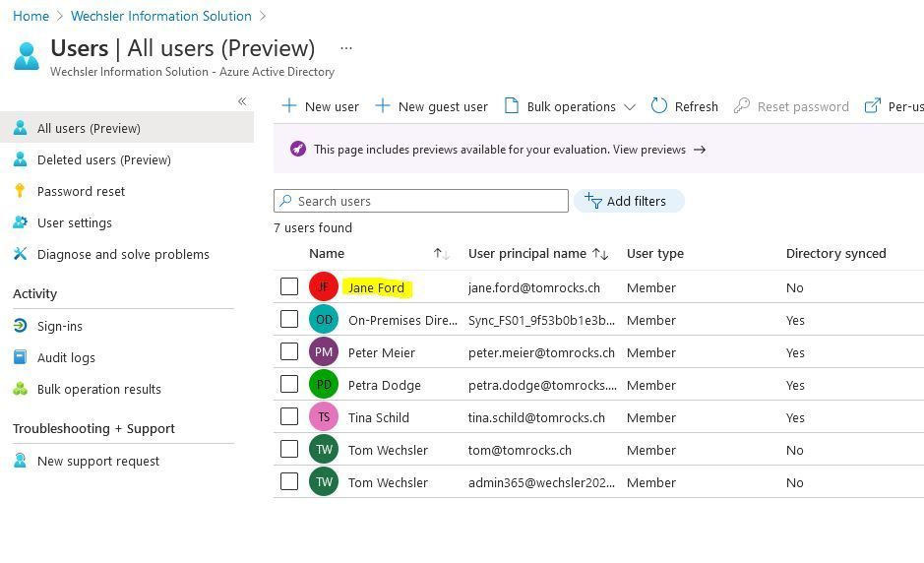Click the Reset password key icon
This screenshot has width=924, height=563.
[x=741, y=106]
